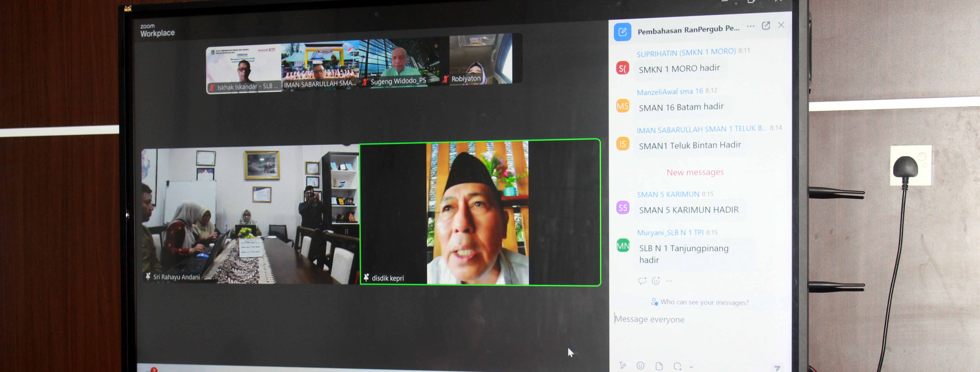Close the meeting chat panel
Image resolution: width=980 pixels, height=372 pixels.
click(x=781, y=25)
